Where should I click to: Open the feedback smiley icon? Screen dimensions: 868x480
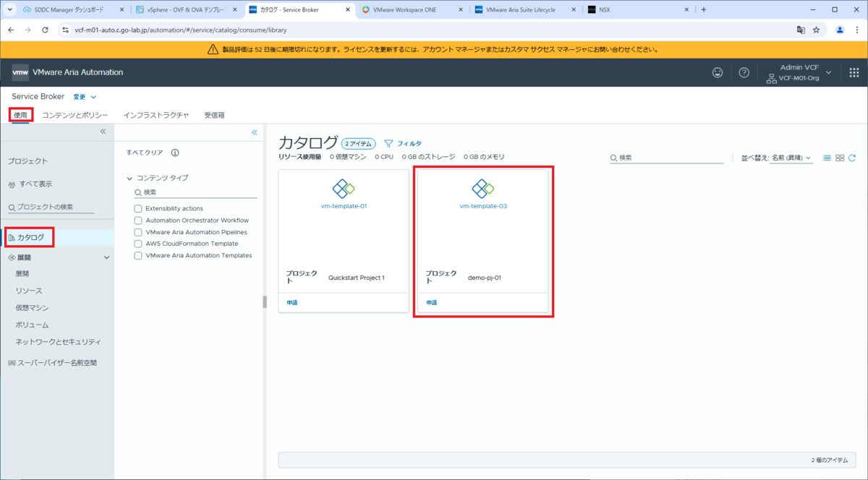point(718,72)
